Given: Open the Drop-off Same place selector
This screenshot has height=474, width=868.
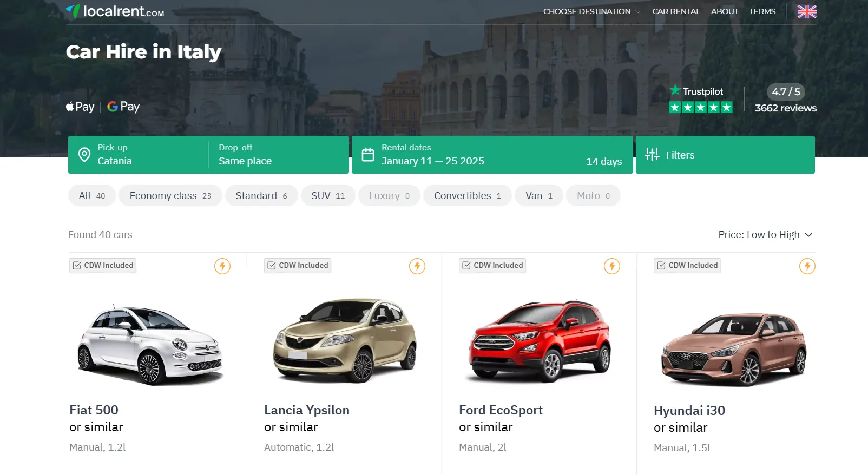Looking at the screenshot, I should pos(279,155).
